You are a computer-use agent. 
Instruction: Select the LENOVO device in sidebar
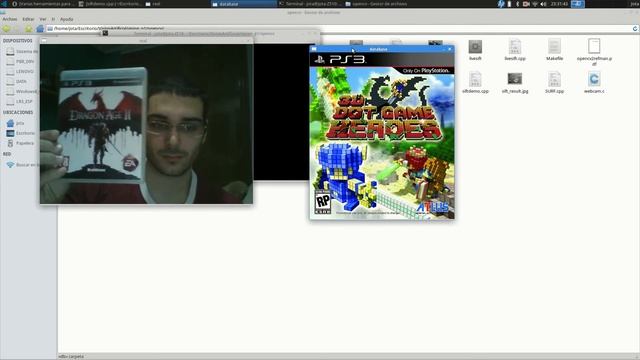(20, 71)
